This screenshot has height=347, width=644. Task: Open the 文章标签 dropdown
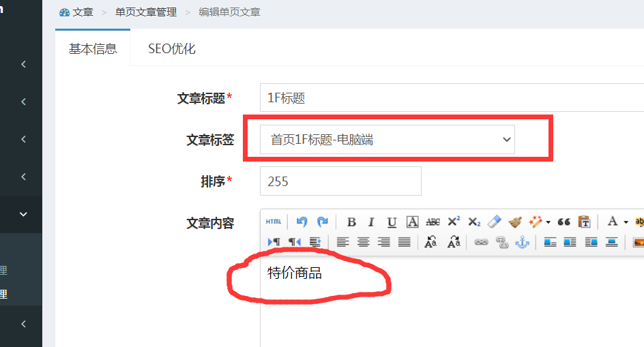(387, 140)
